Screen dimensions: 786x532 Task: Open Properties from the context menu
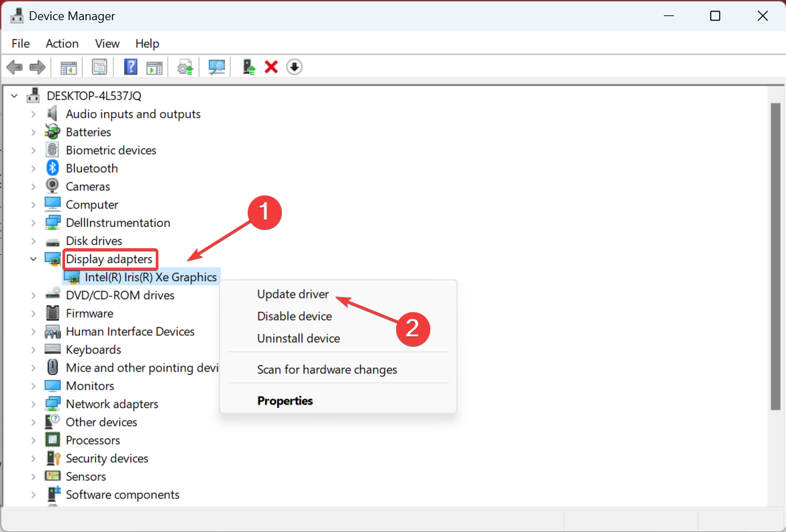[x=285, y=401]
